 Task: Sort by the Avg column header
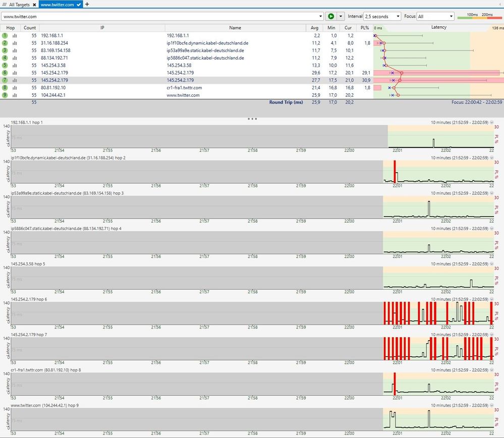(x=314, y=28)
